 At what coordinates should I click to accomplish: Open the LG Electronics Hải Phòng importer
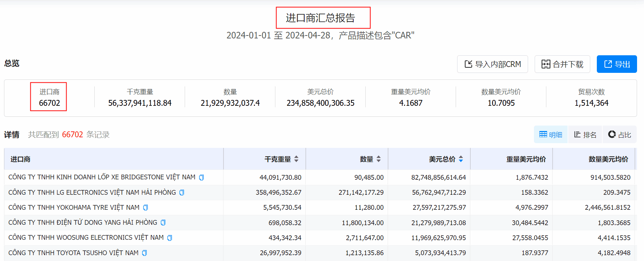coord(92,193)
